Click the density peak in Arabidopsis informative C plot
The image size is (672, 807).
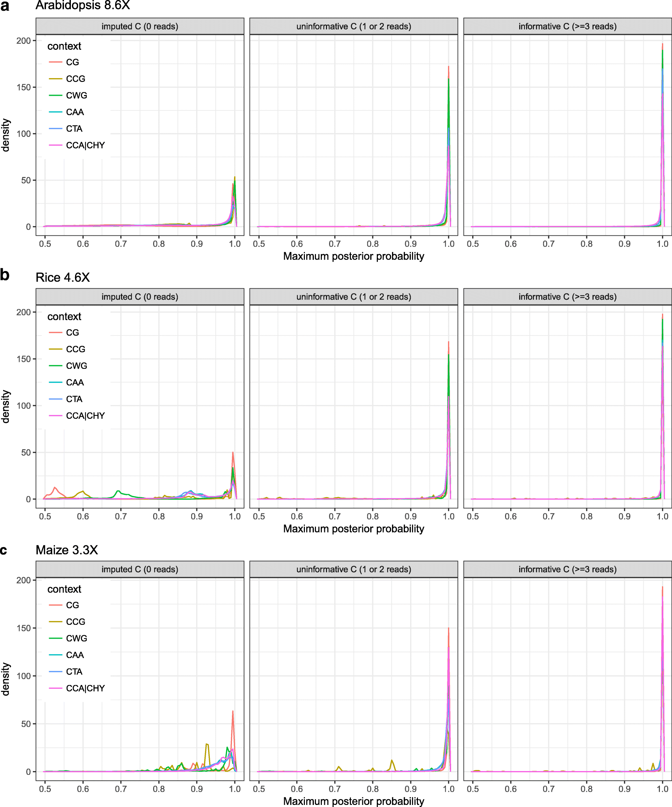coord(662,45)
